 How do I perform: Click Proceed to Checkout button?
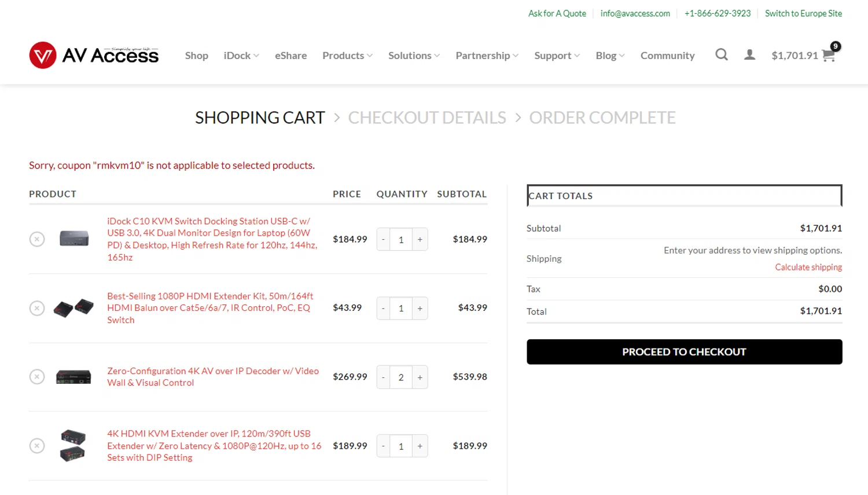click(x=684, y=352)
